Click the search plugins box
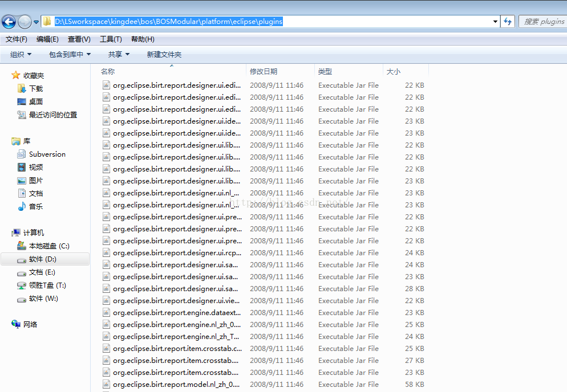The image size is (567, 392). coord(543,22)
